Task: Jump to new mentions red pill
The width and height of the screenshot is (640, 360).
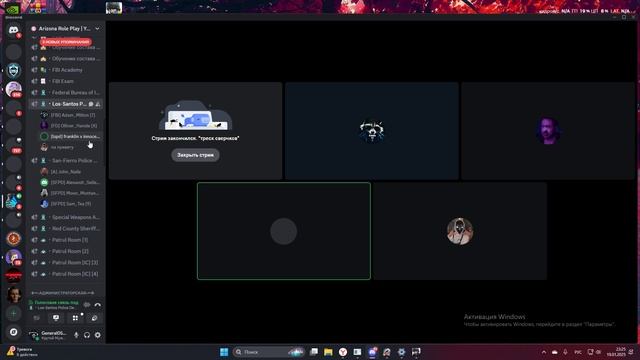Action: 65,42
